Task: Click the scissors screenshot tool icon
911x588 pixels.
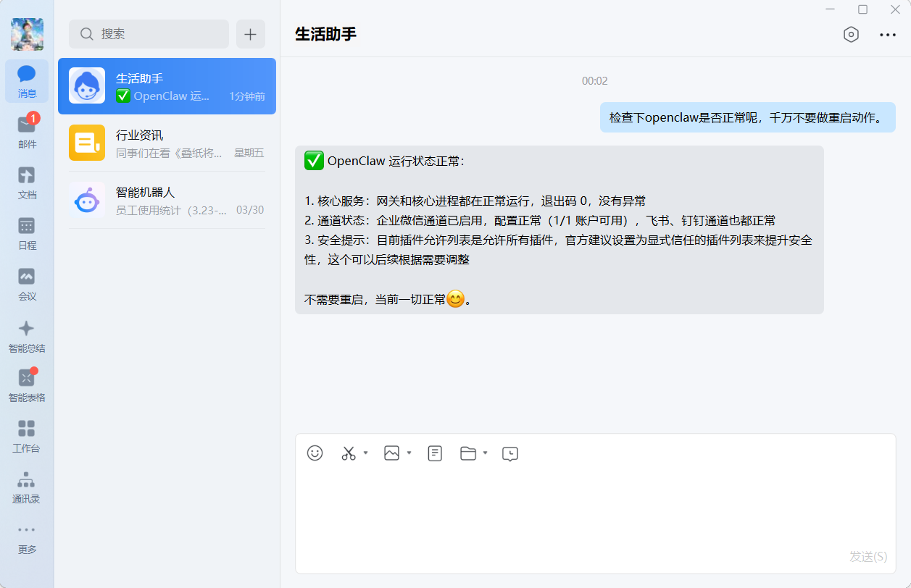Action: 349,453
